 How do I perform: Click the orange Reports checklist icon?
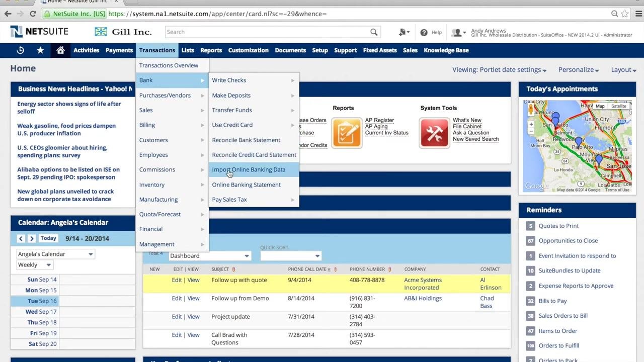(x=347, y=133)
